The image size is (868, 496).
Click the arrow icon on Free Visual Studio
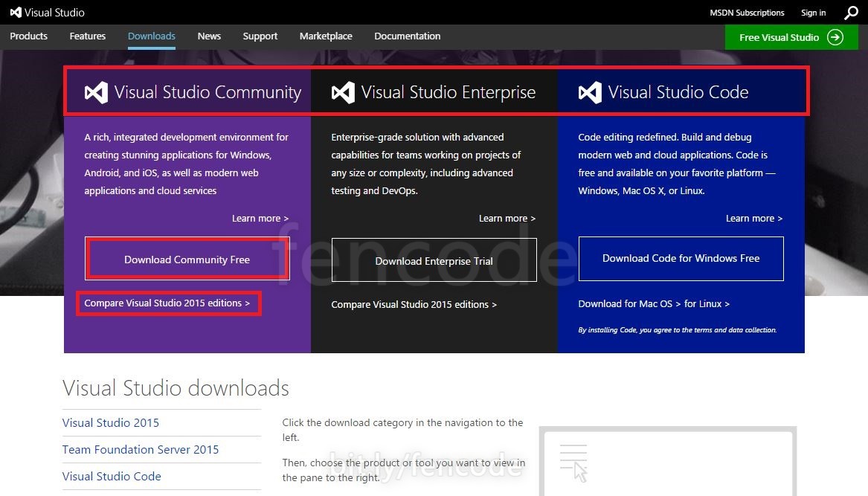click(x=835, y=37)
